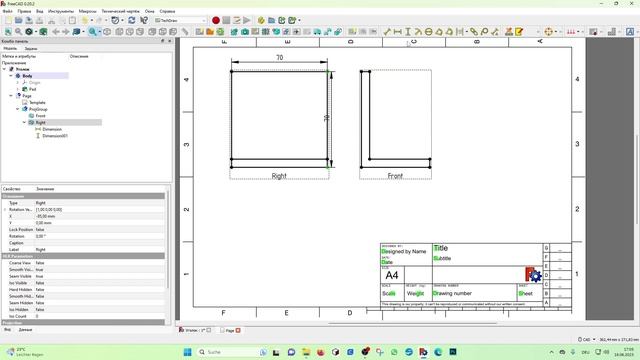Open the TechDraw workbench selector dropdown
Image resolution: width=640 pixels, height=360 pixels.
coord(180,20)
